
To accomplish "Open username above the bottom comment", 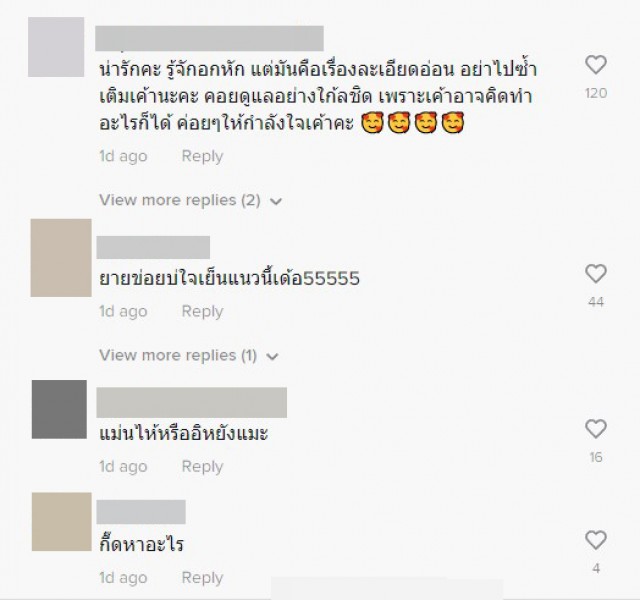I will coord(141,512).
